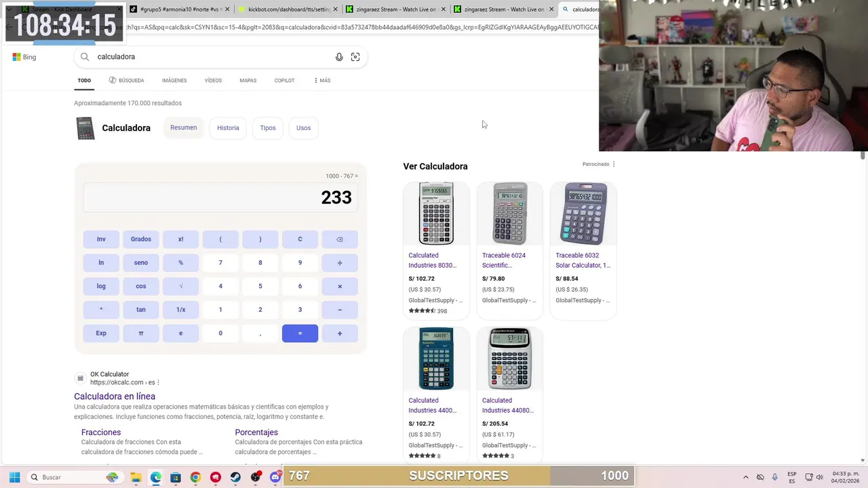868x488 pixels.
Task: Click the network display tray icon
Action: pyautogui.click(x=808, y=477)
